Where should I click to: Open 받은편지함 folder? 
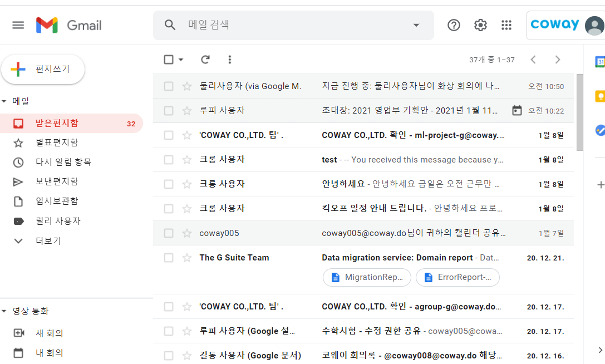tap(71, 124)
